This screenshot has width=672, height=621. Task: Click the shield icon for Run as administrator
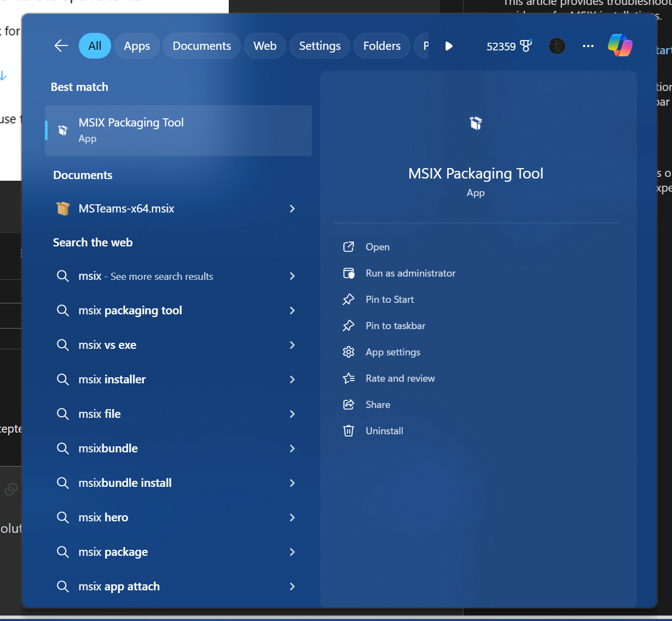(x=349, y=273)
